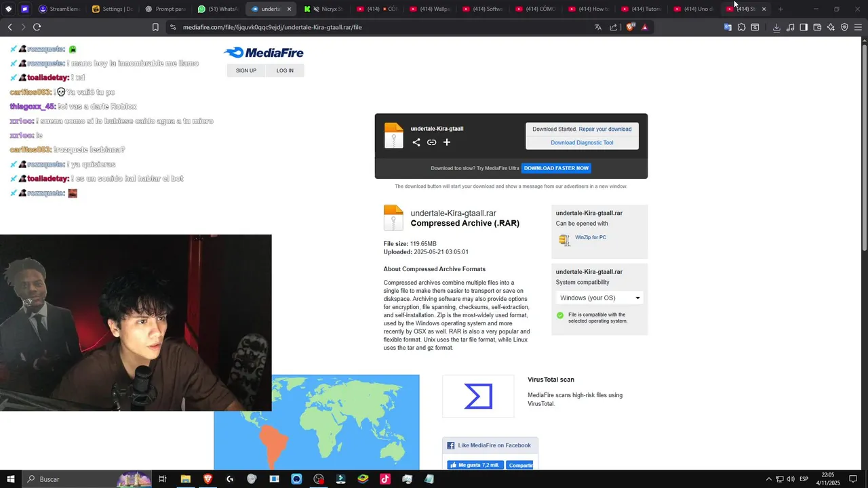Switch to the Nicryx browser tab
This screenshot has width=868, height=488.
pos(324,9)
